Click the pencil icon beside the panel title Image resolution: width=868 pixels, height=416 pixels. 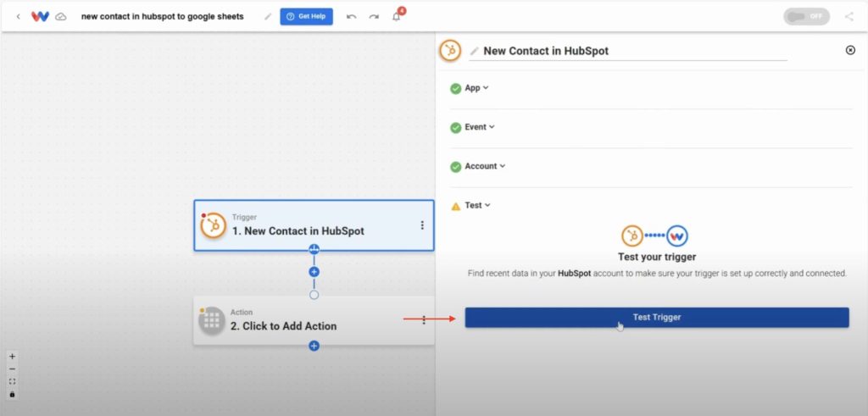474,51
